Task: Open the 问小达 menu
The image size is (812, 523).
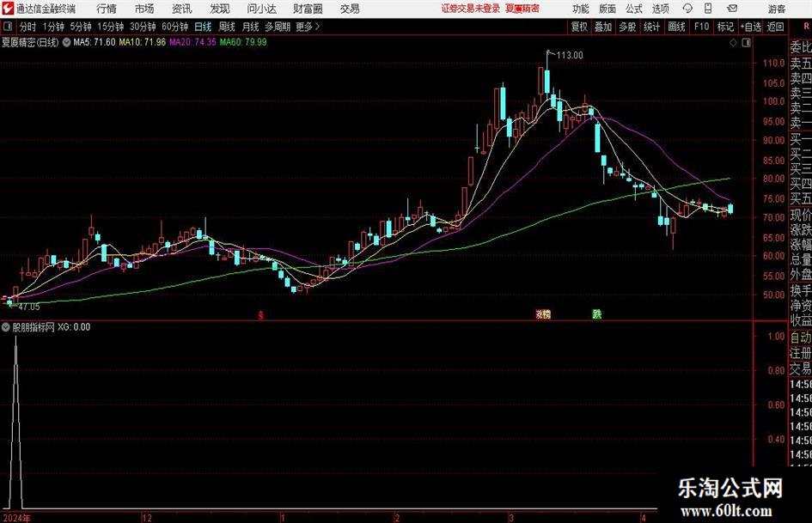Action: click(261, 9)
